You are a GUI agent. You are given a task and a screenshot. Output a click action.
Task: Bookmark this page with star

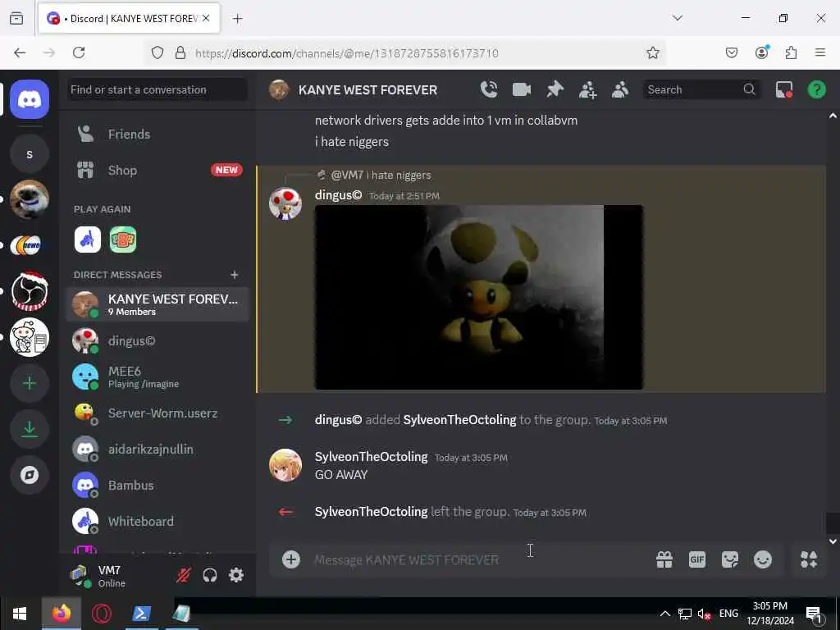pos(652,52)
